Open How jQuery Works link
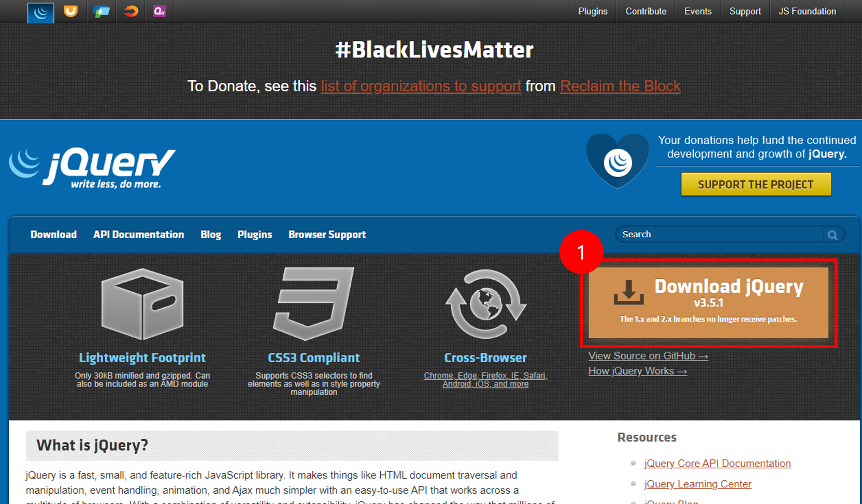 pyautogui.click(x=638, y=371)
